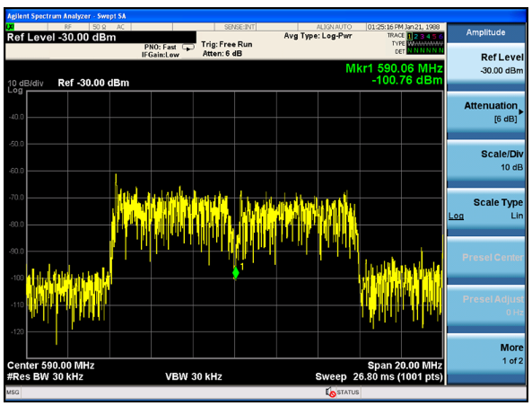The image size is (532, 406).
Task: Select trace number 1 indicator
Action: click(409, 36)
